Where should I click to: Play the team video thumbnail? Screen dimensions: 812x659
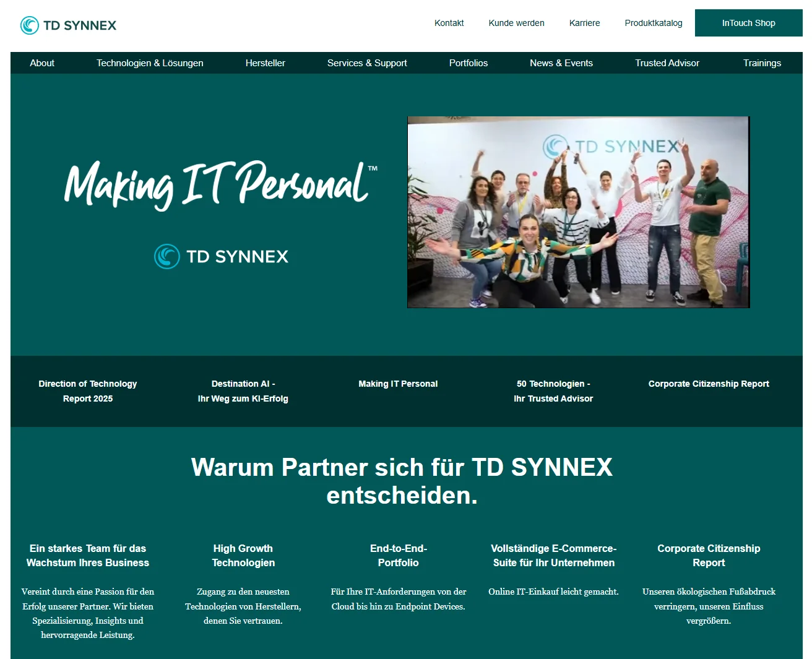pyautogui.click(x=578, y=212)
